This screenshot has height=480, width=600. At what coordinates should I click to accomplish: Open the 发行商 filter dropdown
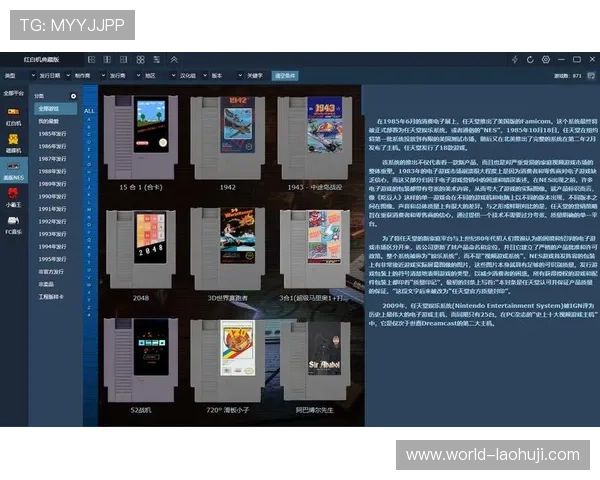pyautogui.click(x=125, y=76)
